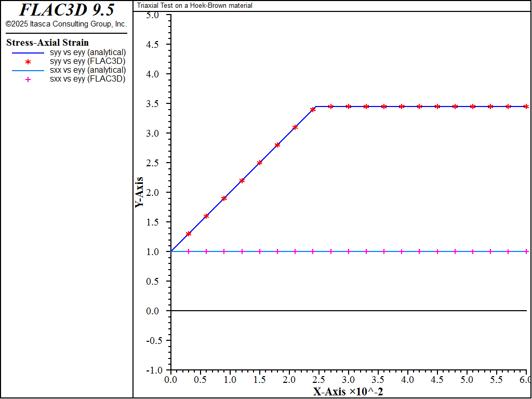This screenshot has height=399, width=532.
Task: Click the red star syy FLAC3D legend marker
Action: point(28,62)
